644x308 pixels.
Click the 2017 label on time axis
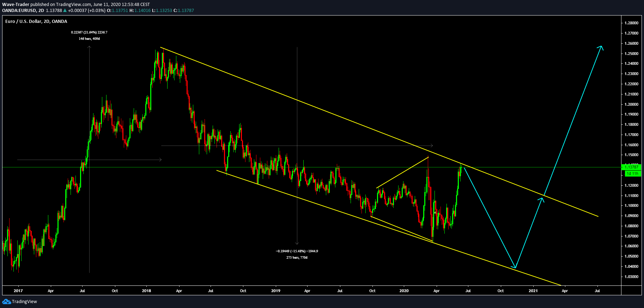click(x=18, y=291)
